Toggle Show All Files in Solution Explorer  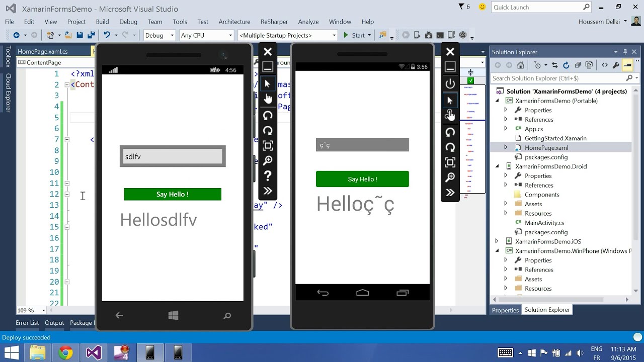click(589, 65)
